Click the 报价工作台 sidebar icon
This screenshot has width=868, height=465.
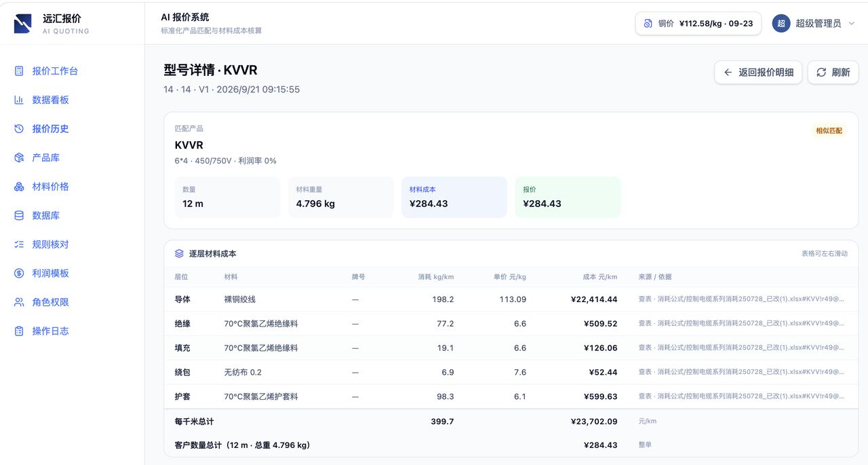coord(19,71)
